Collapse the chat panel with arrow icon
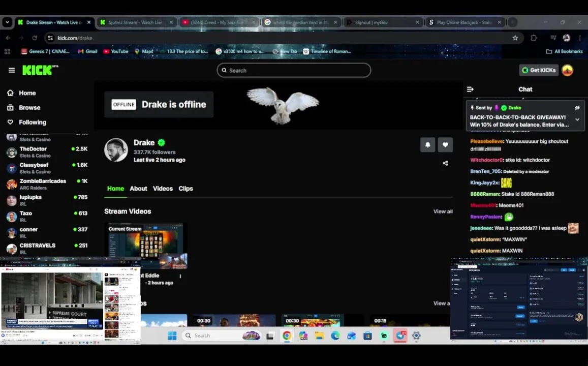Viewport: 588px width, 366px height. [x=470, y=89]
